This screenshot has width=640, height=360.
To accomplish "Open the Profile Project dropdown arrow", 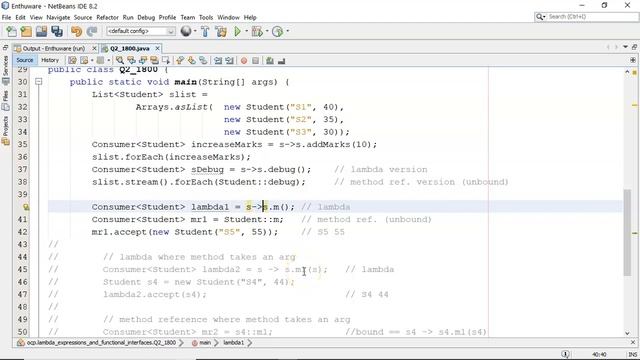I will (287, 31).
